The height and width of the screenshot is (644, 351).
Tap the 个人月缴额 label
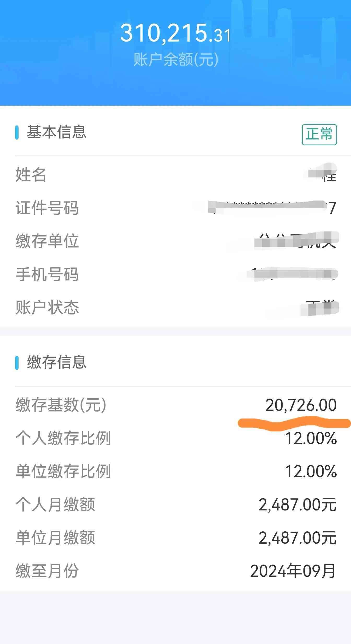coord(55,504)
